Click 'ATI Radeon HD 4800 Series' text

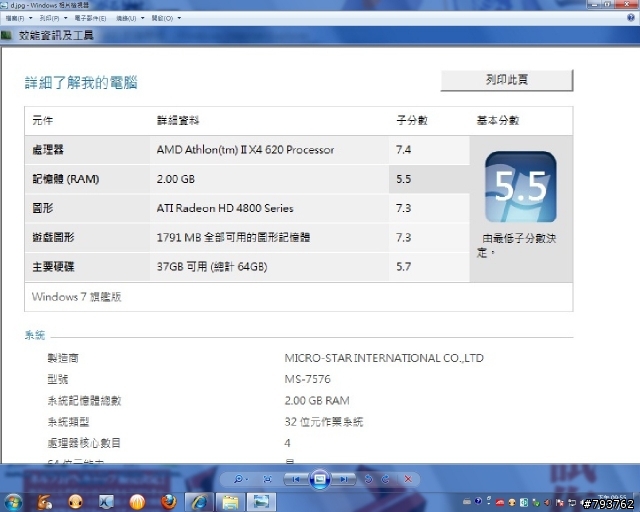225,208
